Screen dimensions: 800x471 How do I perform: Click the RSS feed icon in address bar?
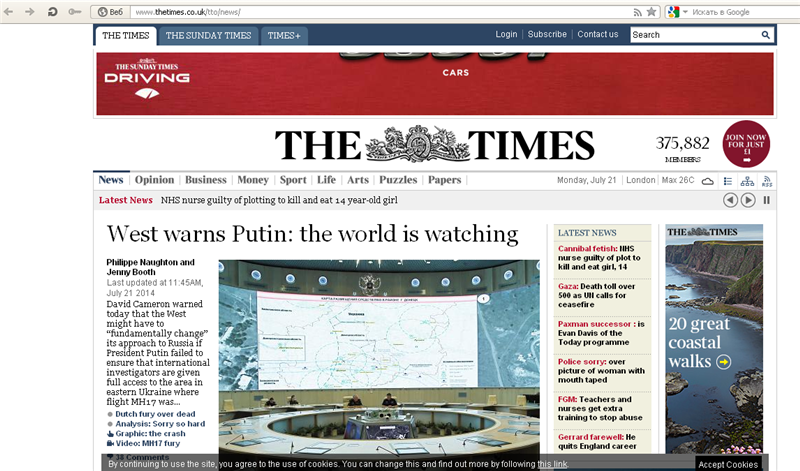[x=637, y=12]
